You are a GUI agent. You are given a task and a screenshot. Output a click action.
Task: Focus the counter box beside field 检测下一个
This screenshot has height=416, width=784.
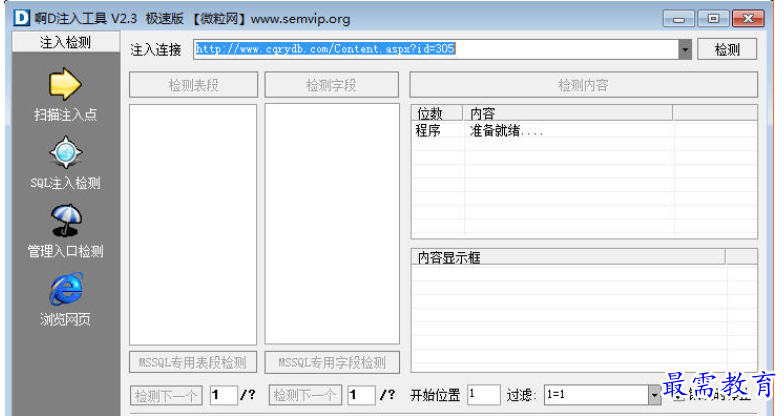pos(362,395)
